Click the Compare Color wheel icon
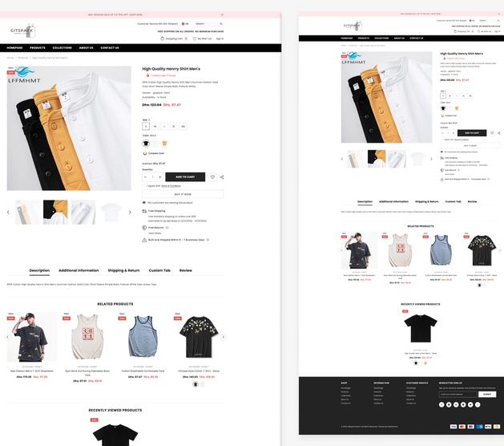 (x=145, y=153)
